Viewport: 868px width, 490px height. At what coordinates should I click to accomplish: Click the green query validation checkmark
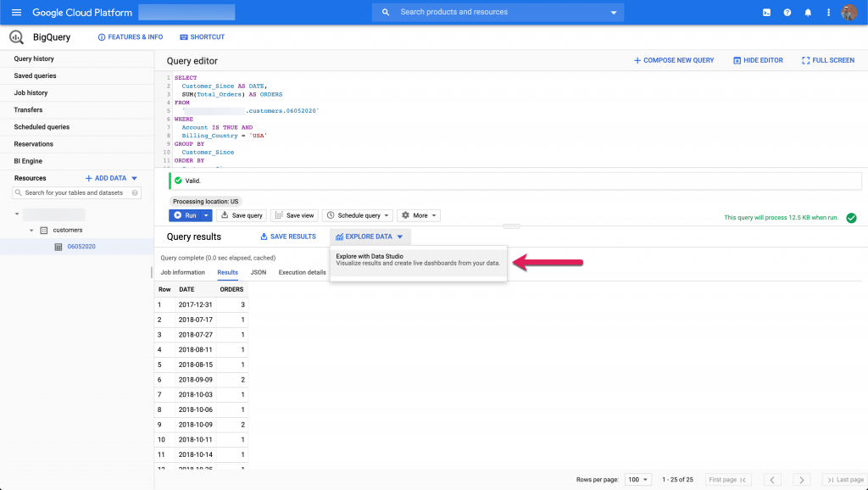click(851, 218)
